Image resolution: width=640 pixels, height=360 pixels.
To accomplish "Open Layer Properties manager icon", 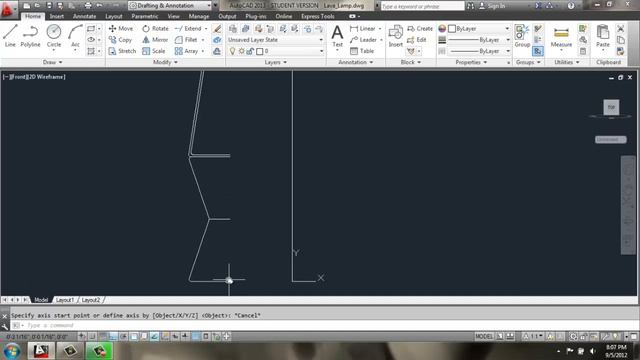I will (x=233, y=29).
